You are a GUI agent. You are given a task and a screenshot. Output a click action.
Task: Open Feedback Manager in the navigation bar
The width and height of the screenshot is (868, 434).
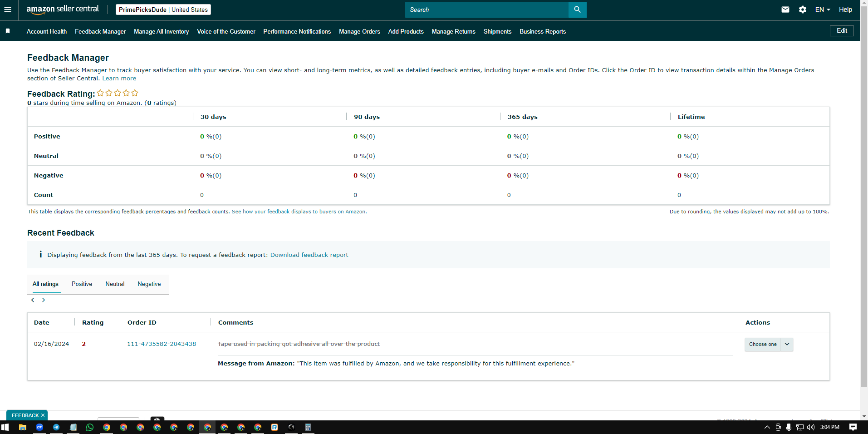tap(100, 31)
